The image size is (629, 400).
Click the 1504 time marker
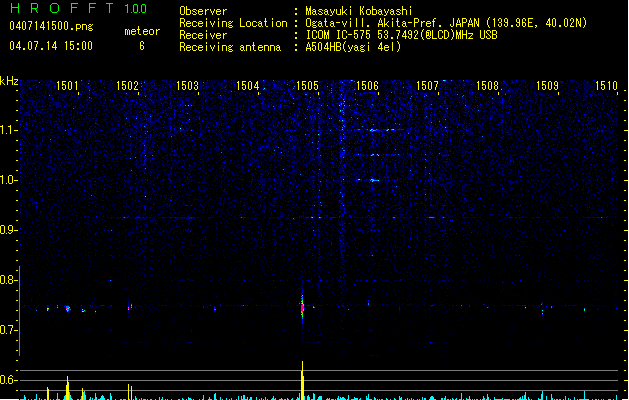[248, 86]
